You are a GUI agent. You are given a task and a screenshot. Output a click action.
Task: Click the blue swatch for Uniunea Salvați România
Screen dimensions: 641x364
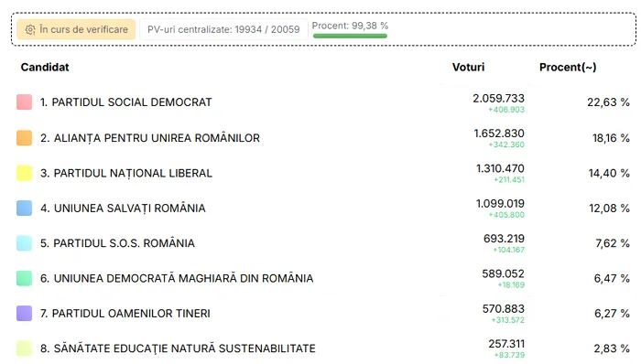tap(24, 209)
